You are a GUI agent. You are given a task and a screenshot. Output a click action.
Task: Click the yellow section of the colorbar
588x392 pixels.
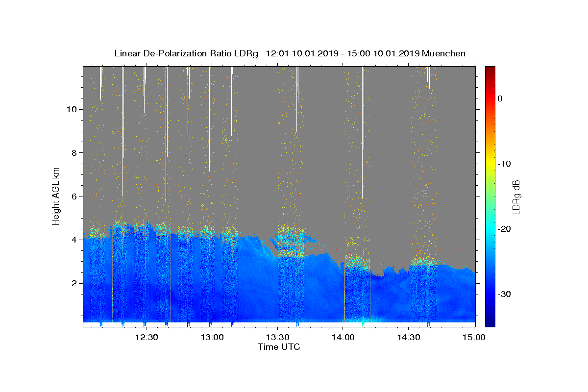[x=490, y=164]
